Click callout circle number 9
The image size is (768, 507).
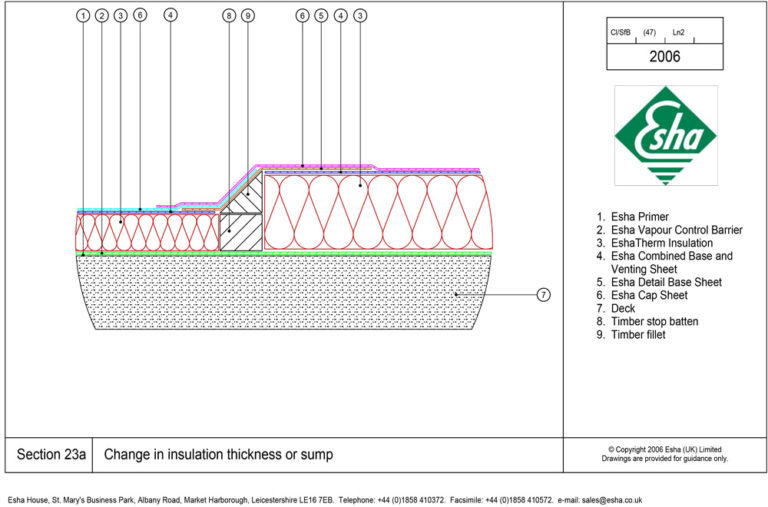248,16
